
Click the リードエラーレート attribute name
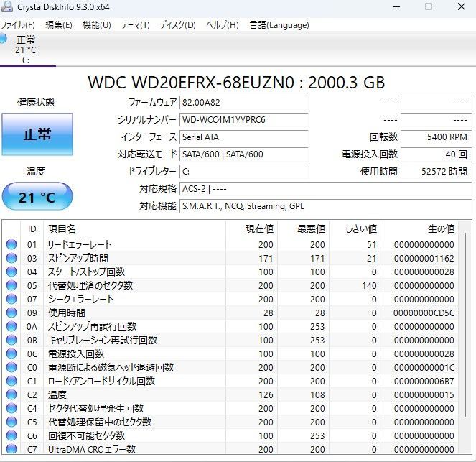coord(80,244)
